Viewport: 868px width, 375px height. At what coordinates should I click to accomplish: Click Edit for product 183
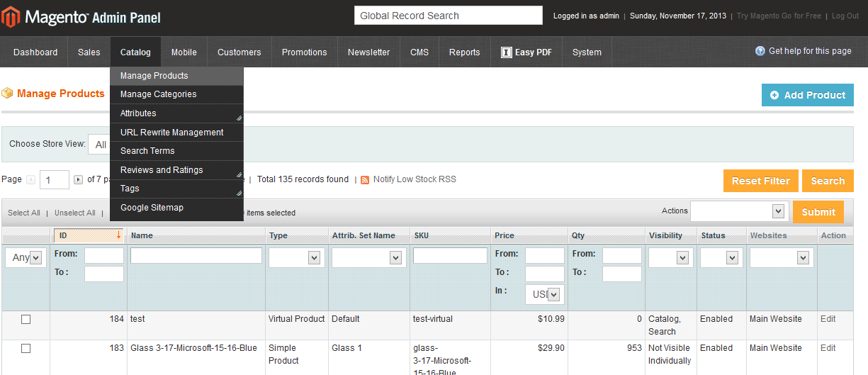pos(828,348)
